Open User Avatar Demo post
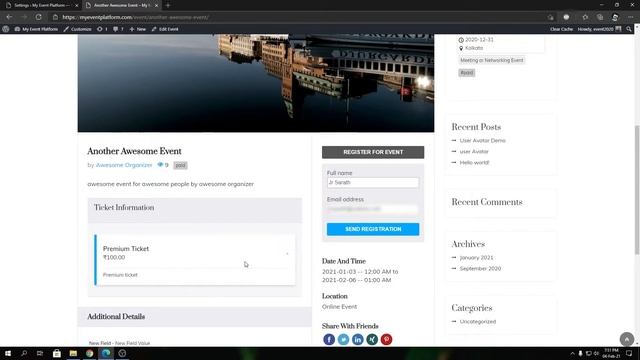 tap(482, 140)
